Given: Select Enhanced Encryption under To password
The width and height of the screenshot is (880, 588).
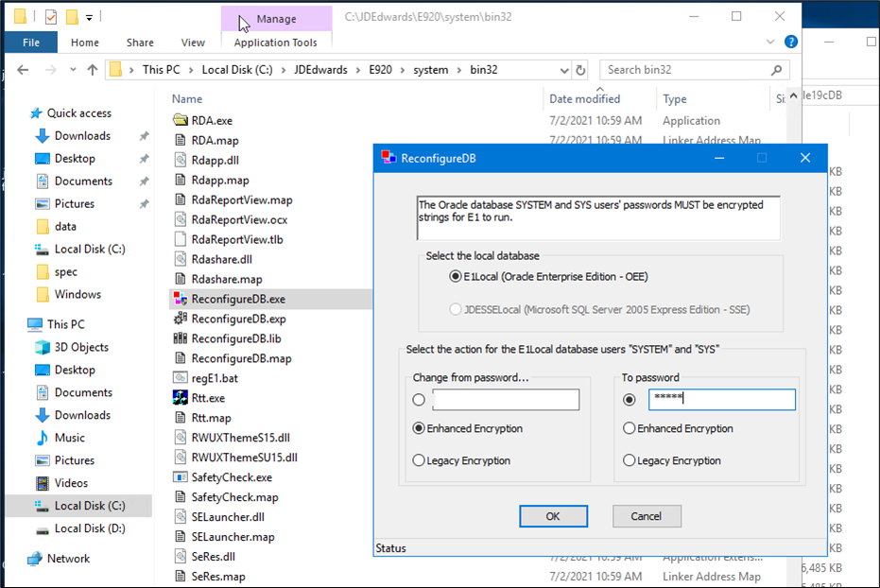Looking at the screenshot, I should [630, 428].
